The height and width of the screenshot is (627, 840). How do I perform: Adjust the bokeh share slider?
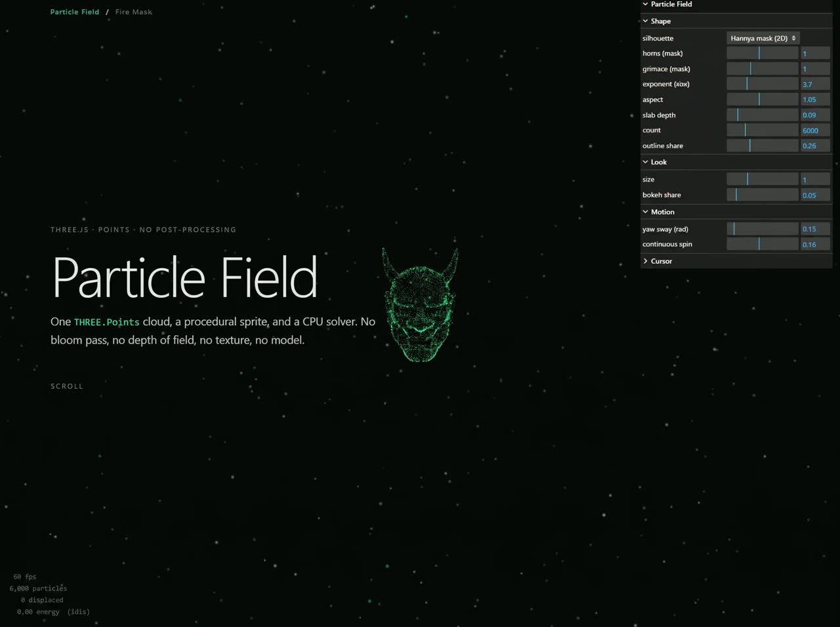coord(762,195)
